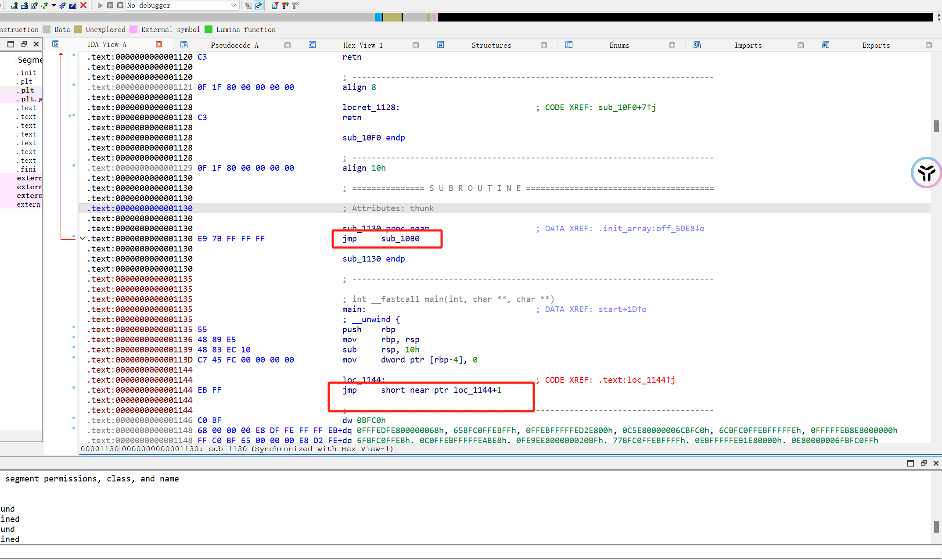This screenshot has height=560, width=942.
Task: Follow the sub_10B0 jump target link
Action: (400, 239)
